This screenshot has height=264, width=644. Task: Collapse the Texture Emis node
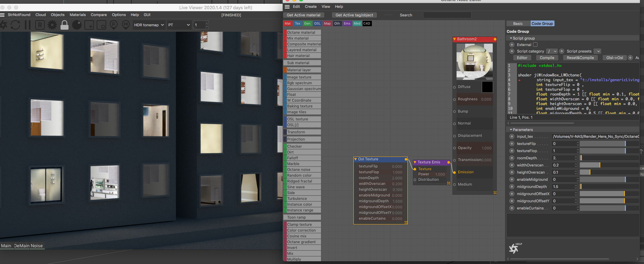tap(415, 162)
